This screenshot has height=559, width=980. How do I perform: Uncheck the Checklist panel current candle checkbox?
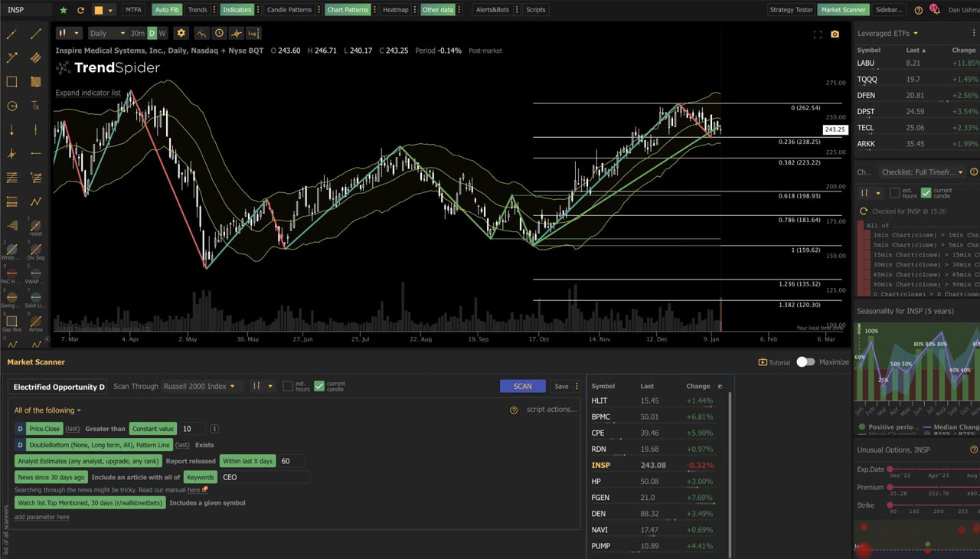click(926, 193)
